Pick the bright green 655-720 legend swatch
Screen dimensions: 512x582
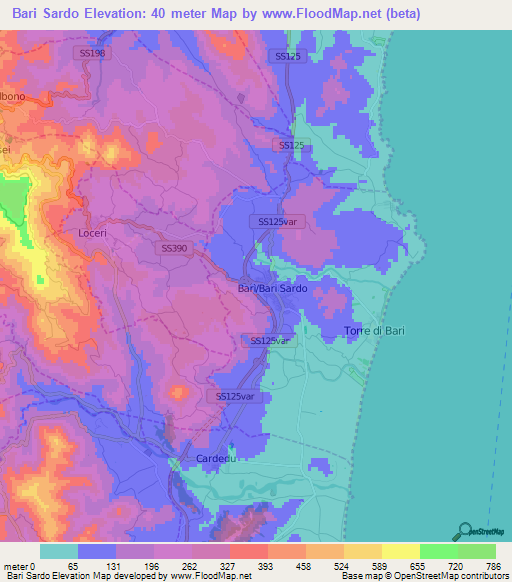[x=439, y=552]
